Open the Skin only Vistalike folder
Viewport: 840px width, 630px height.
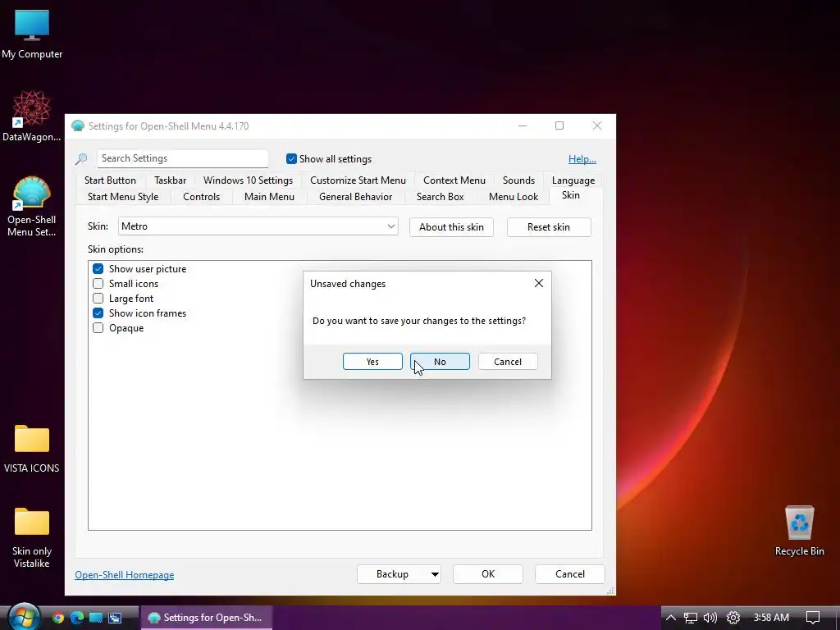click(x=32, y=537)
